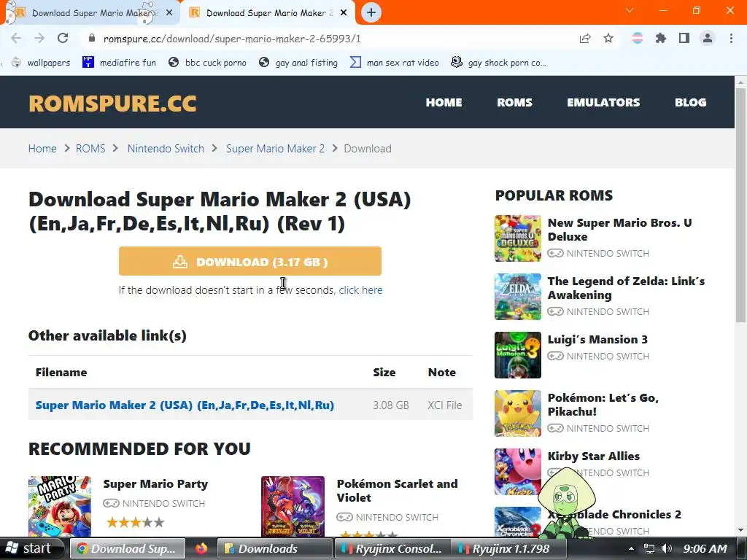Open a new tab with the plus button

[371, 12]
